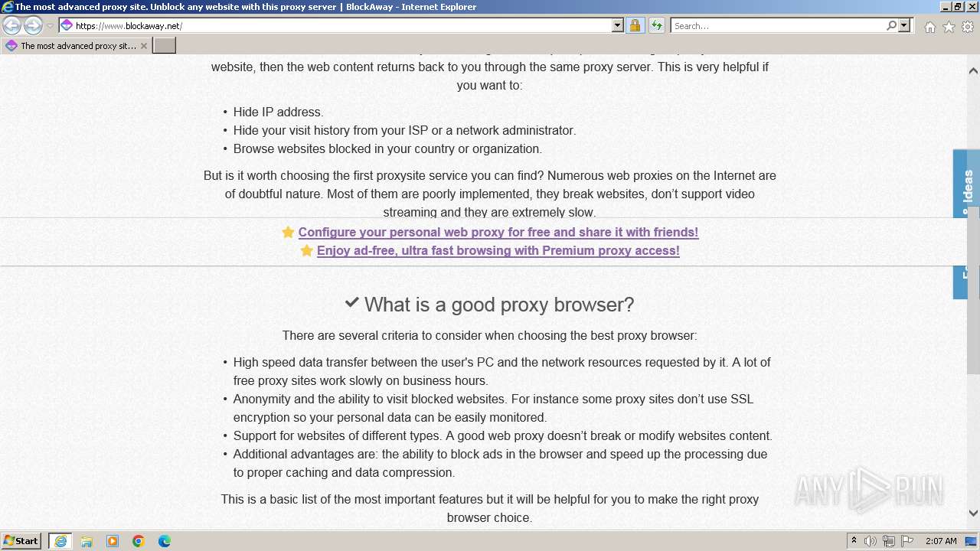The image size is (980, 551).
Task: Click the 'Hide IP address.' list item
Action: click(x=278, y=112)
